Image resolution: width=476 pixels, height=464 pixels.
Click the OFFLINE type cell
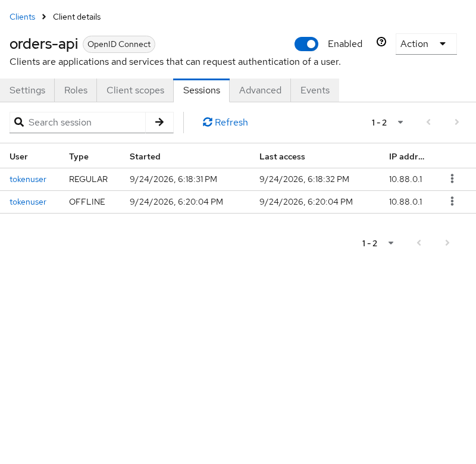coord(87,202)
